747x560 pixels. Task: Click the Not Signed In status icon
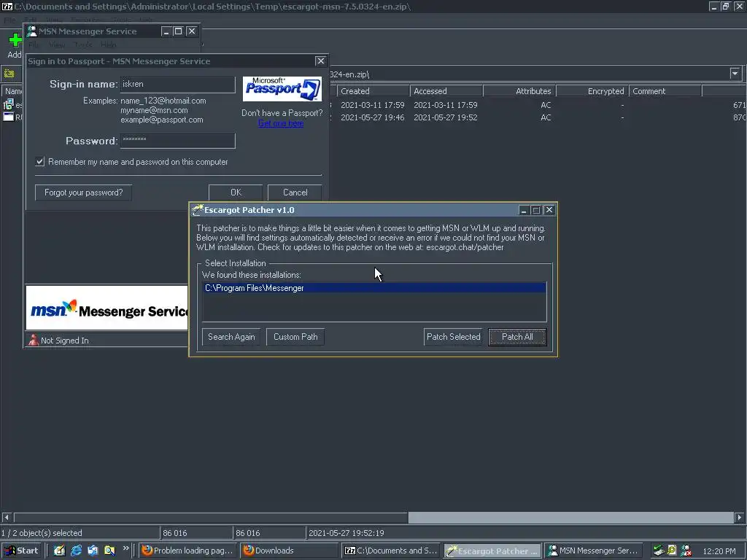tap(34, 340)
